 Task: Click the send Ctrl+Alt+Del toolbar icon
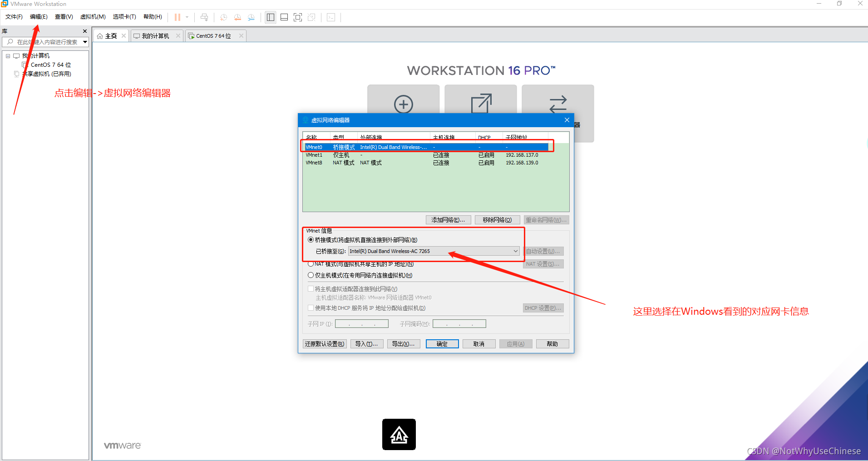[x=204, y=17]
